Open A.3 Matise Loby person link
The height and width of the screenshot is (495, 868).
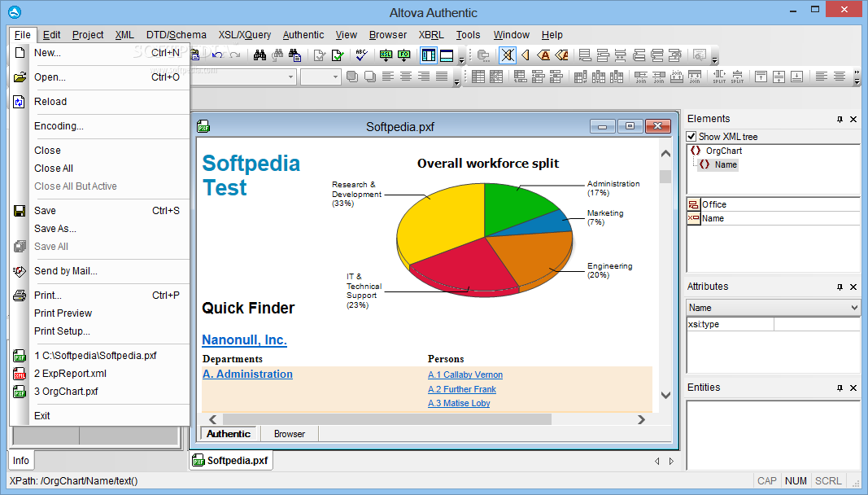coord(459,403)
